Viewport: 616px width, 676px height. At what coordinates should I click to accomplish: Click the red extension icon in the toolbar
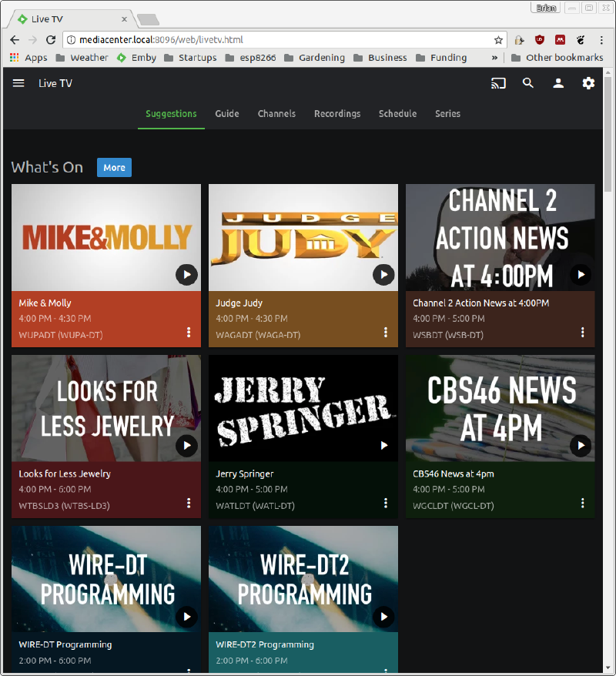pos(560,40)
